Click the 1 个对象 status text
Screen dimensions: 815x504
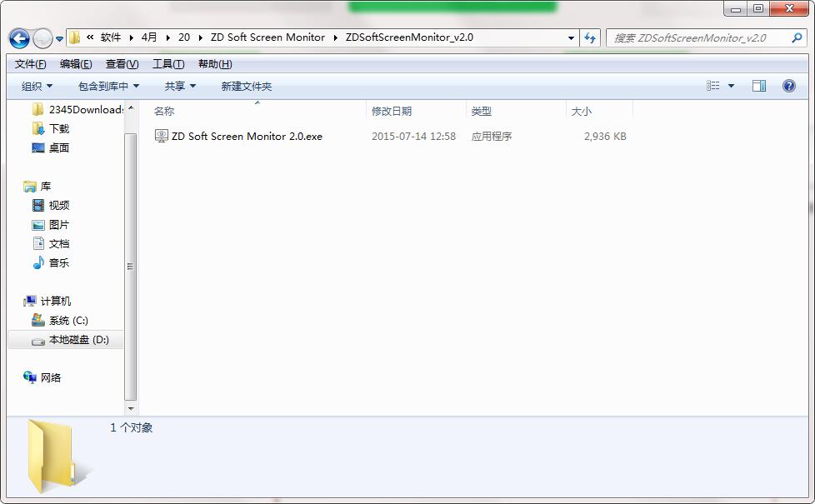[132, 427]
